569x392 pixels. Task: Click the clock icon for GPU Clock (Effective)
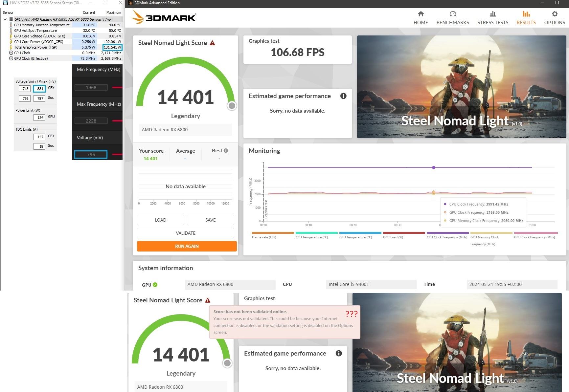point(11,58)
